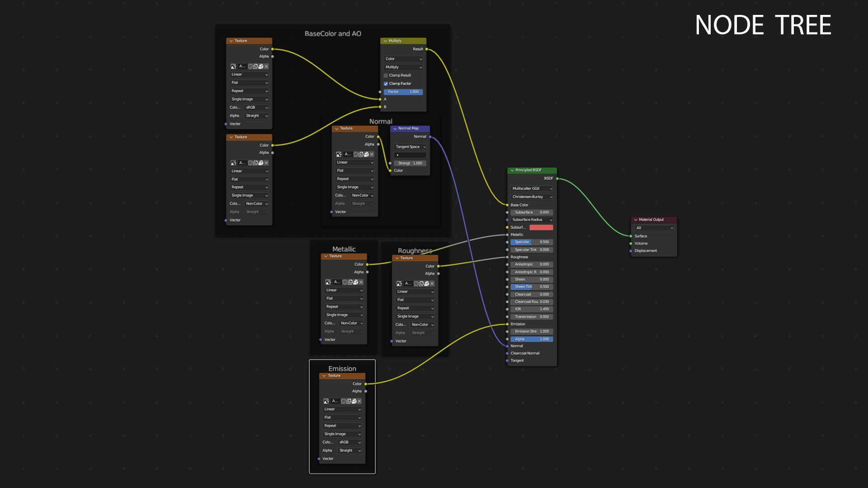The width and height of the screenshot is (868, 488).
Task: Click the Strength field in Normal Map node
Action: (410, 164)
